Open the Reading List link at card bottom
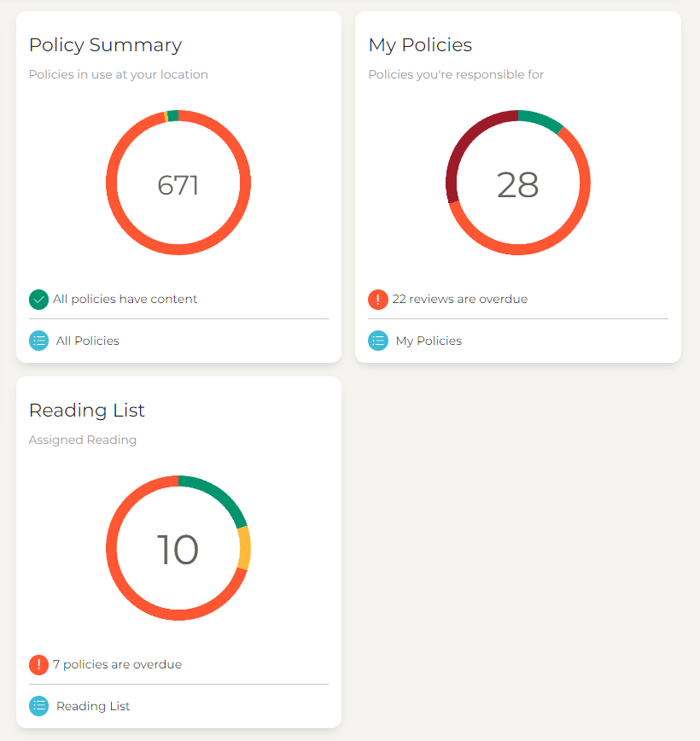This screenshot has height=741, width=700. [93, 706]
